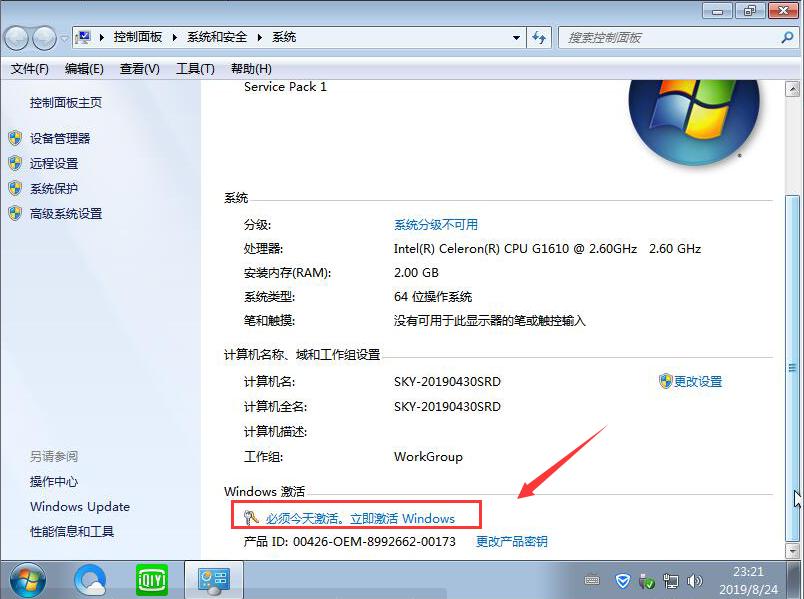Open the address bar history dropdown
804x599 pixels.
tap(516, 37)
